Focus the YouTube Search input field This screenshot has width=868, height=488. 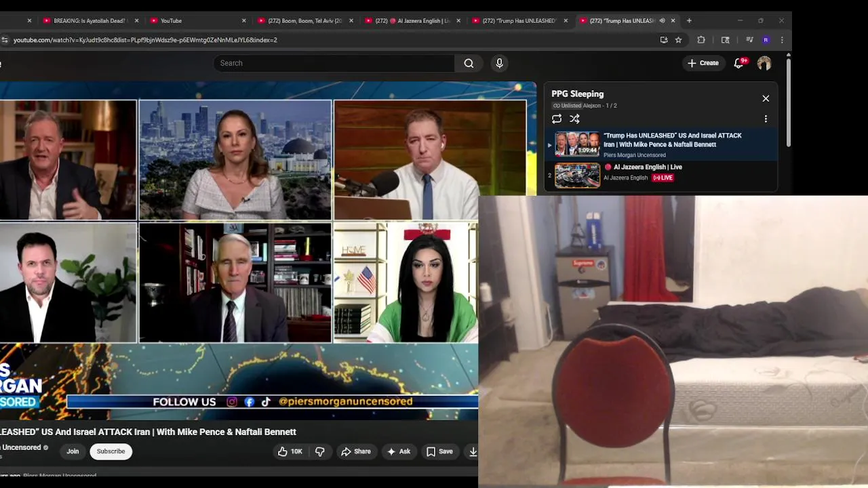334,63
